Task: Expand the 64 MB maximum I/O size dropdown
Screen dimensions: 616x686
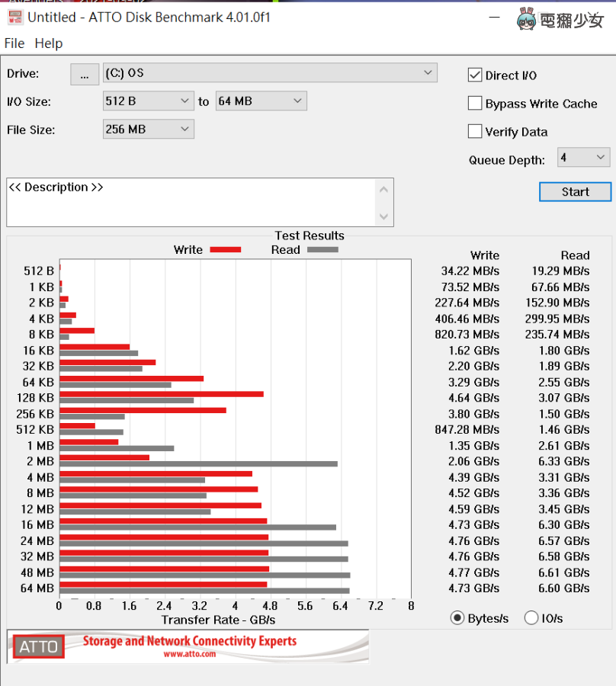Action: (261, 101)
